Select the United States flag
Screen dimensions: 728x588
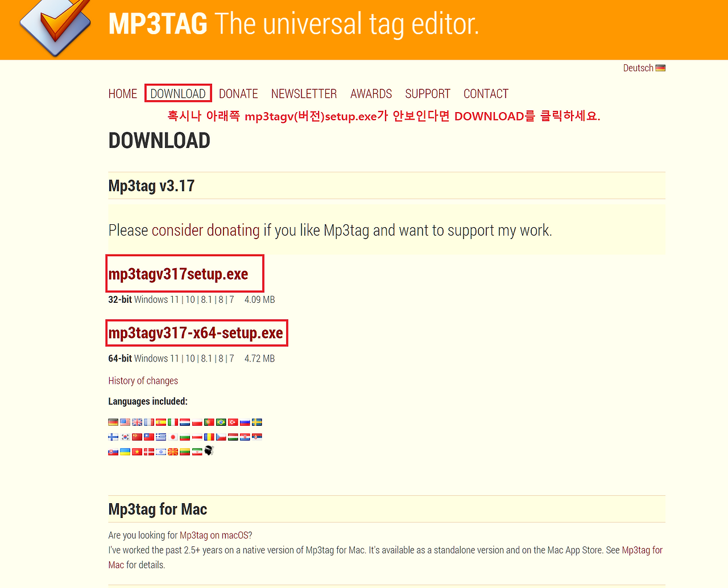125,422
